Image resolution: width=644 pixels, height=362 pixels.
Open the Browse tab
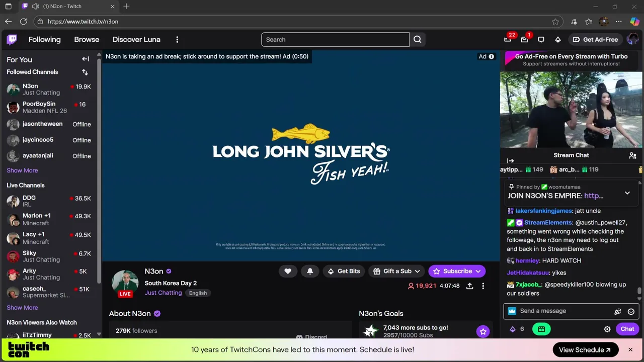pyautogui.click(x=87, y=40)
